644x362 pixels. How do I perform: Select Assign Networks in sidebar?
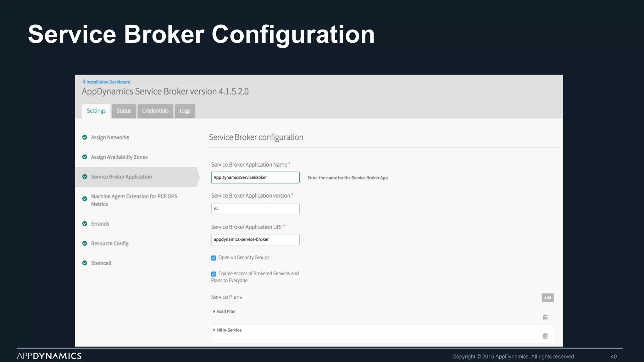click(110, 138)
